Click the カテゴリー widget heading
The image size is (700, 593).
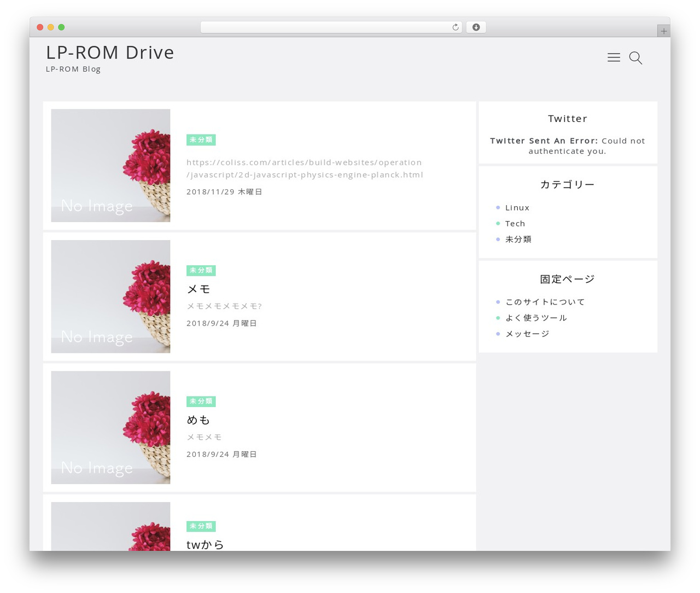tap(568, 184)
